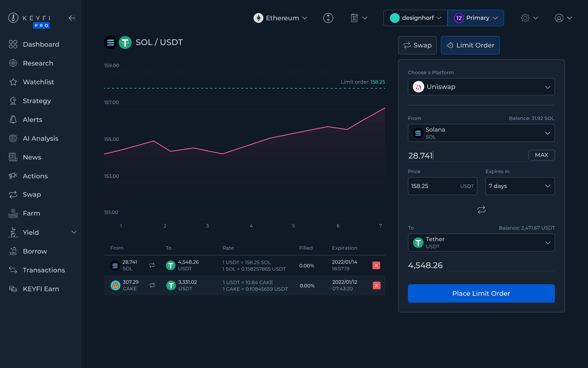Open the gas tracker in the top bar
The image size is (588, 368).
coord(358,18)
